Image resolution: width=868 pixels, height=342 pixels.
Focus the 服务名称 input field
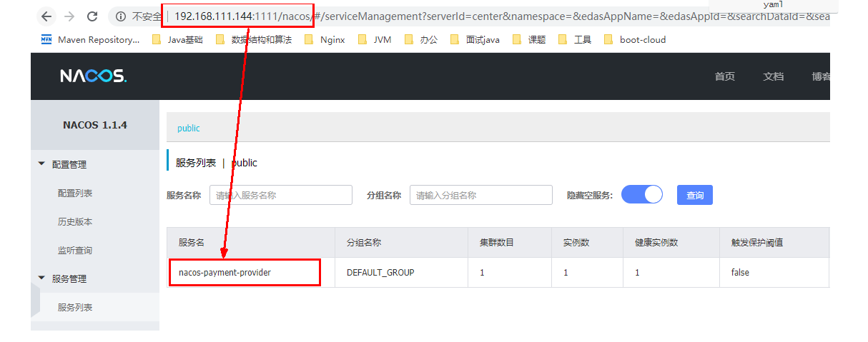[x=281, y=195]
